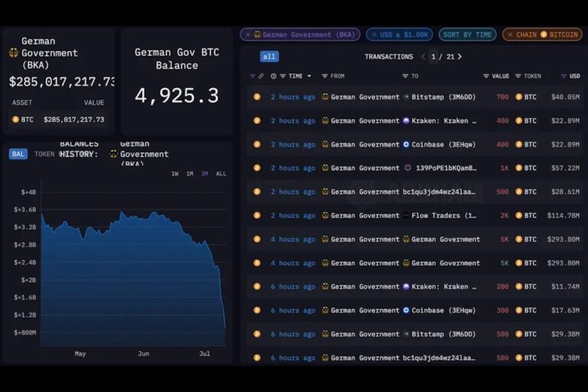588x392 pixels.
Task: Open bc1qu3jdm4wz24laa in $28.61M row
Action: (439, 192)
